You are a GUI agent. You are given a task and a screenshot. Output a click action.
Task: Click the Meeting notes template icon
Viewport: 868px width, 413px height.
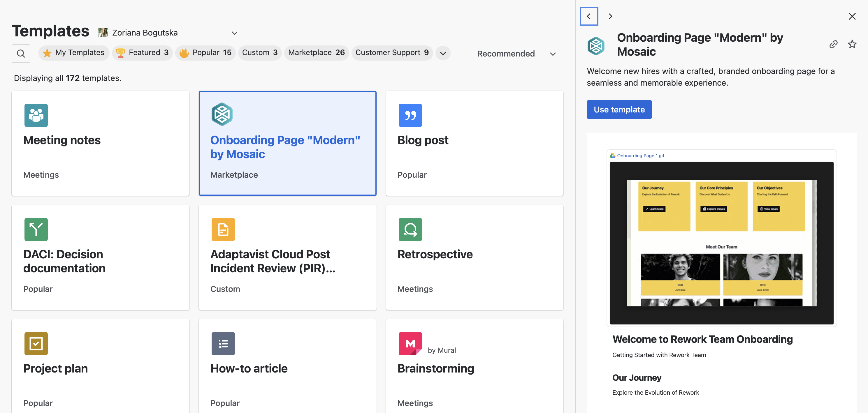(x=36, y=115)
